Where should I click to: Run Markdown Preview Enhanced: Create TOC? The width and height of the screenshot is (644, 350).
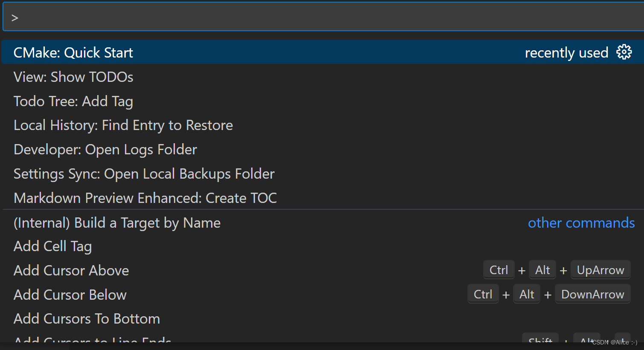pyautogui.click(x=145, y=198)
